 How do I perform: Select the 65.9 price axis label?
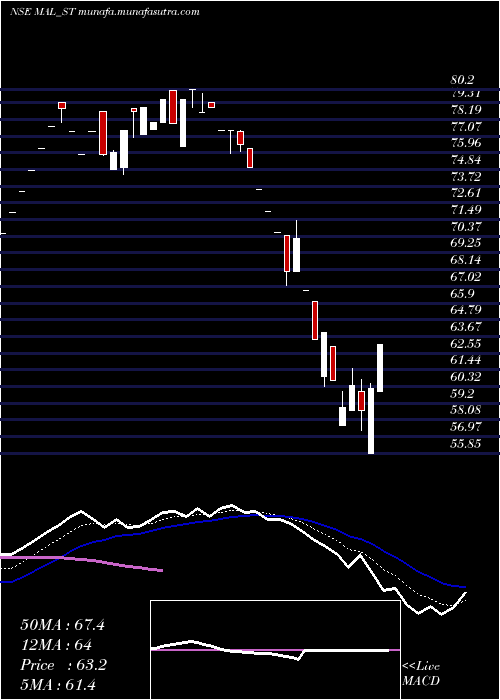pos(463,294)
